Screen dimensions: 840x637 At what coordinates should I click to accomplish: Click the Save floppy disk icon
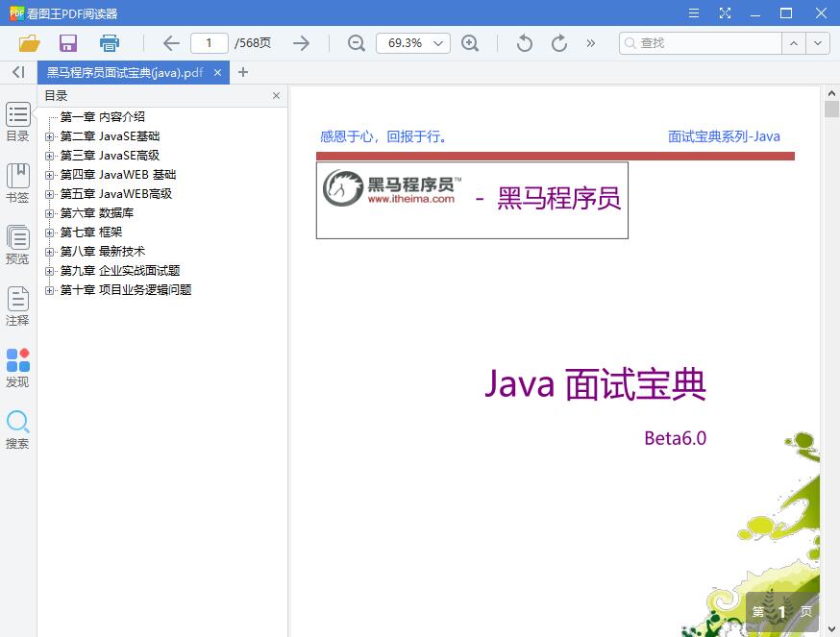[68, 43]
